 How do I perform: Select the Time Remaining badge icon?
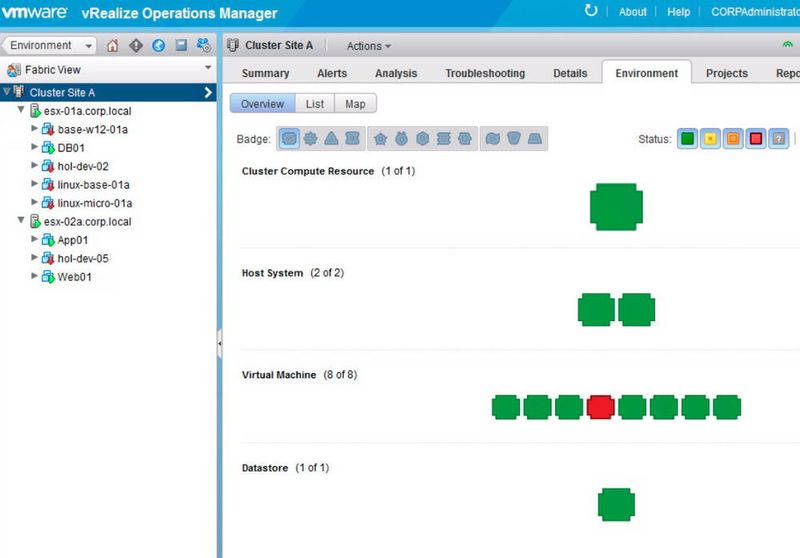402,138
